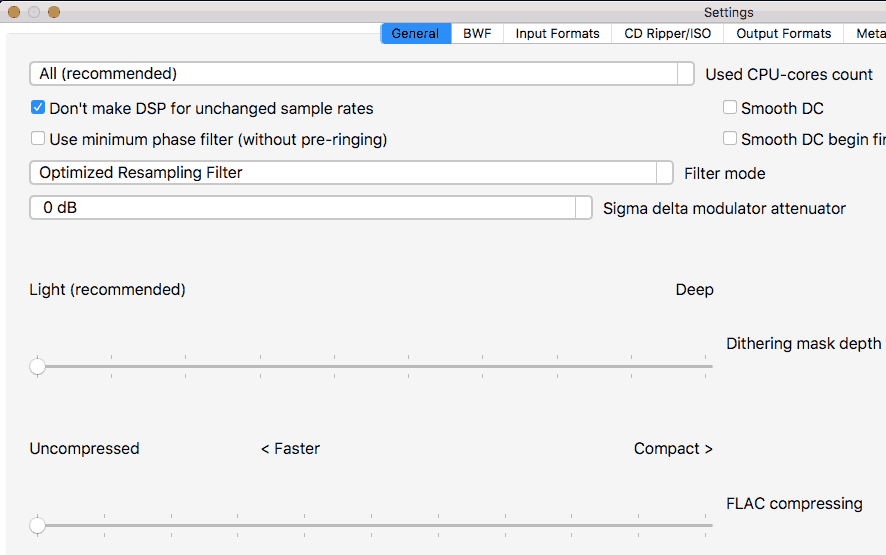Click the 'Used CPU-cores count' label
Image resolution: width=886 pixels, height=555 pixels.
pyautogui.click(x=789, y=75)
